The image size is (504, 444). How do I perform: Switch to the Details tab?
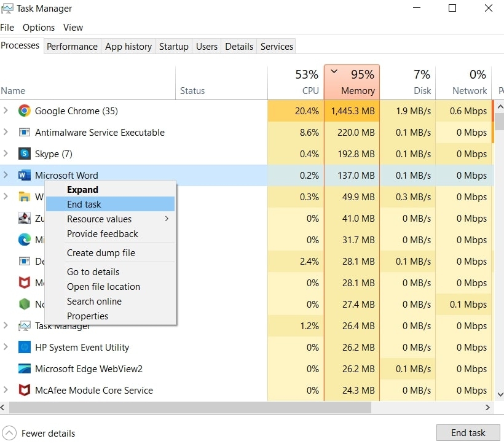pyautogui.click(x=239, y=47)
